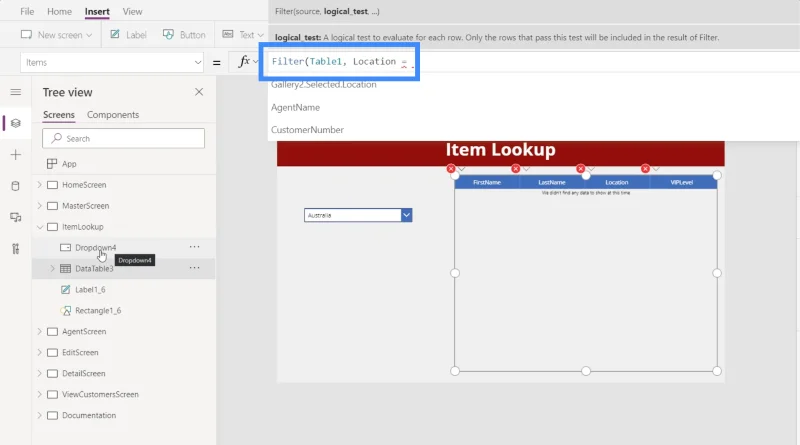Switch to the View tab
The image size is (800, 445).
pyautogui.click(x=132, y=11)
